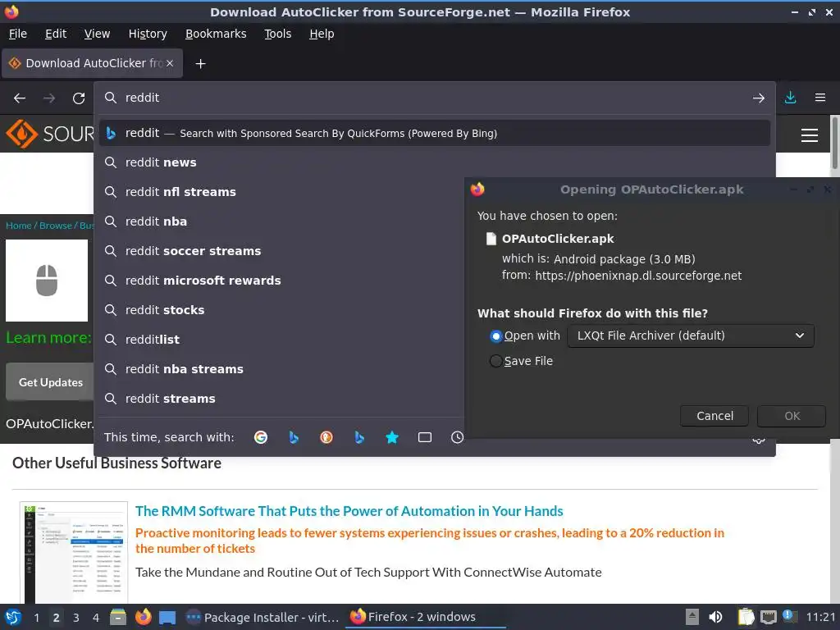Open SourceForge site hamburger menu
The image size is (840, 630).
[810, 135]
